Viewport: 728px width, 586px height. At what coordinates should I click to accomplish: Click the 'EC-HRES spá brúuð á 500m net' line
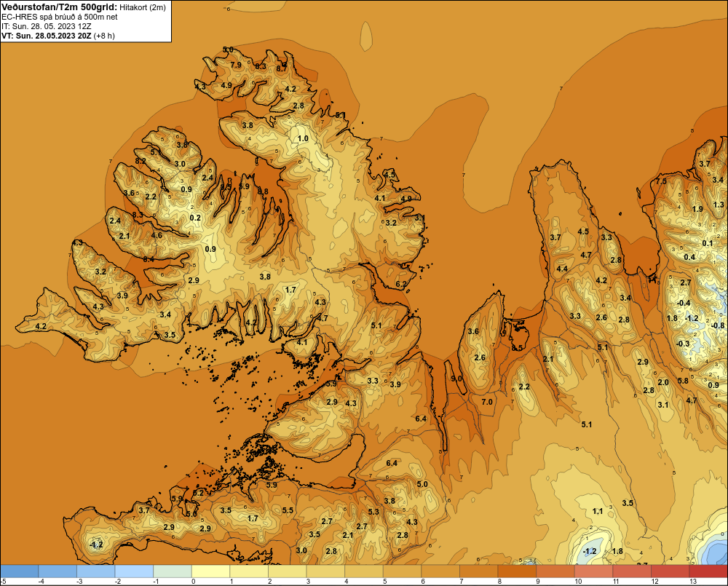60,17
